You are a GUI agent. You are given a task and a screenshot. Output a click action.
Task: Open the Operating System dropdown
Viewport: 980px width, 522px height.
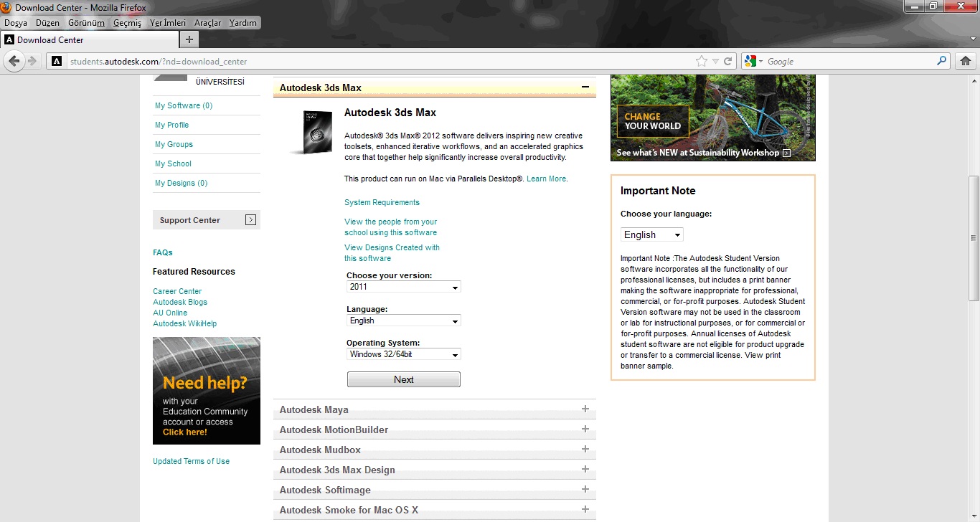(x=404, y=354)
